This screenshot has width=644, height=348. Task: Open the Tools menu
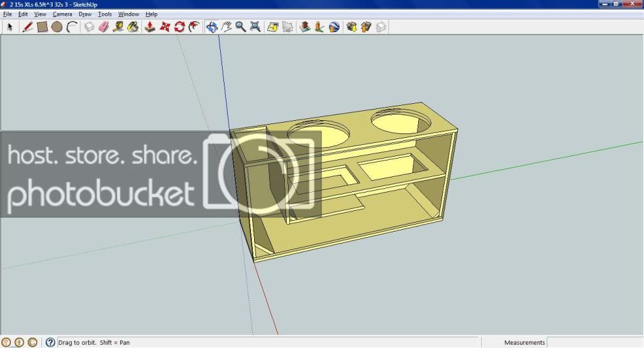click(105, 14)
